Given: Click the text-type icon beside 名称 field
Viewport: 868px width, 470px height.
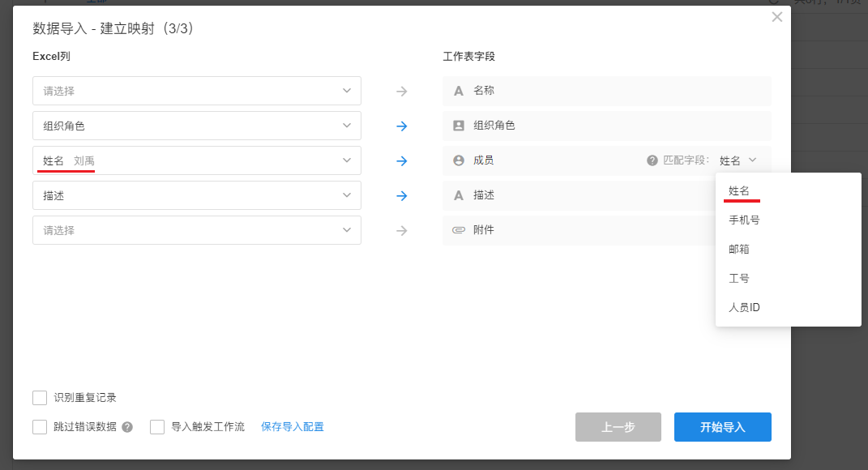Looking at the screenshot, I should point(459,91).
